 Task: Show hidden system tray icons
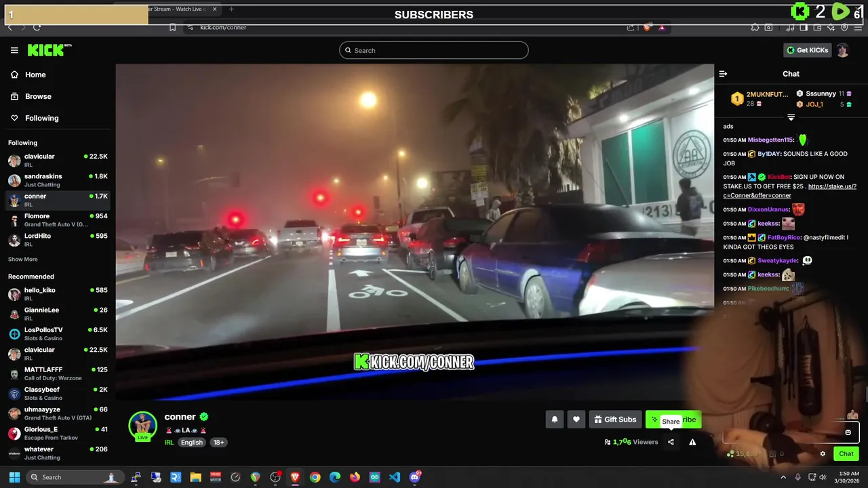coord(783,477)
